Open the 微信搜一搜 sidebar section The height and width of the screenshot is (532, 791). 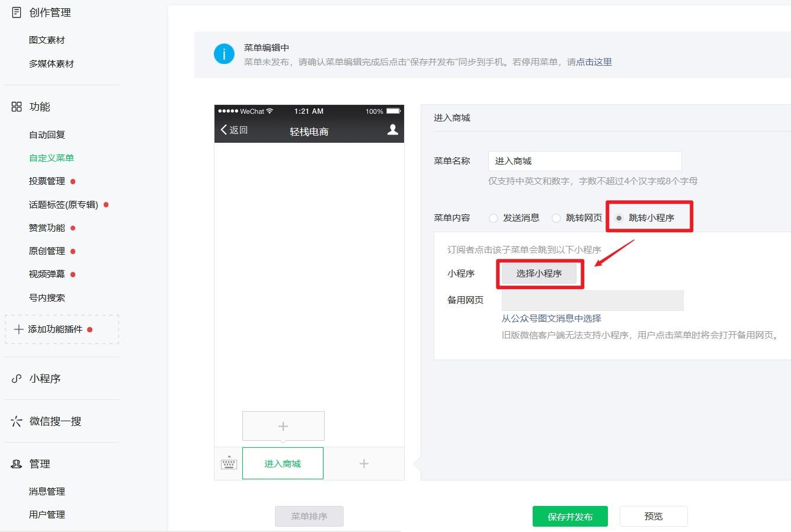tap(55, 421)
